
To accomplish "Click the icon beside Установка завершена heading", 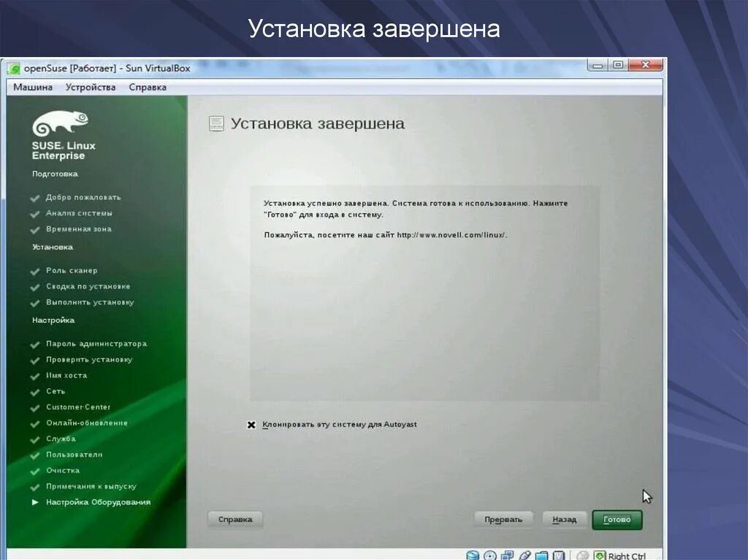I will point(216,123).
